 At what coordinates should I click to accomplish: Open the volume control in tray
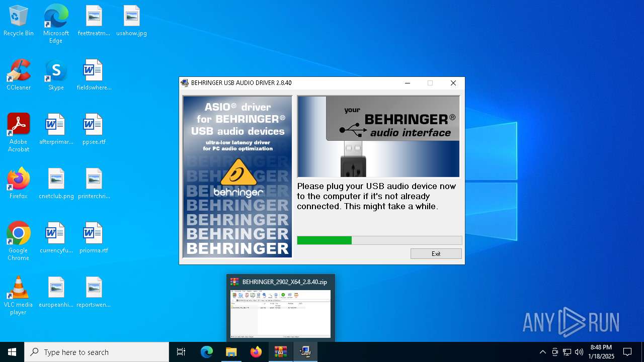click(579, 352)
